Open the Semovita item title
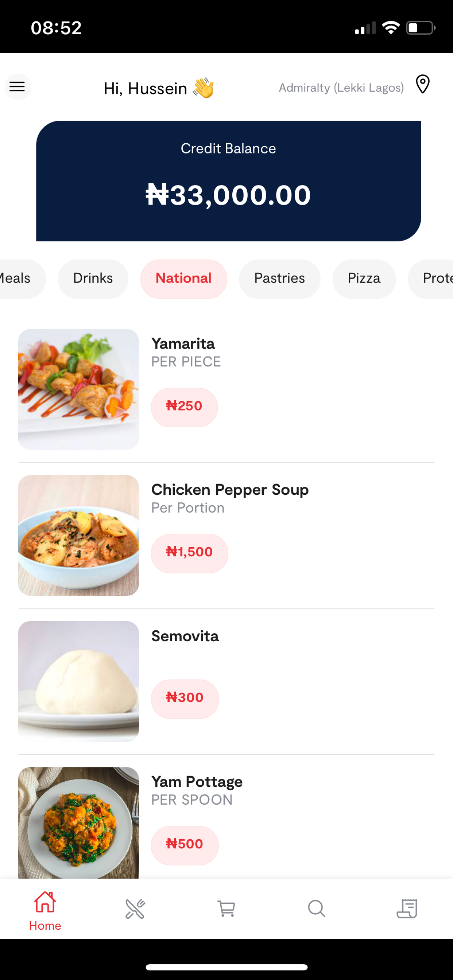 pos(185,636)
